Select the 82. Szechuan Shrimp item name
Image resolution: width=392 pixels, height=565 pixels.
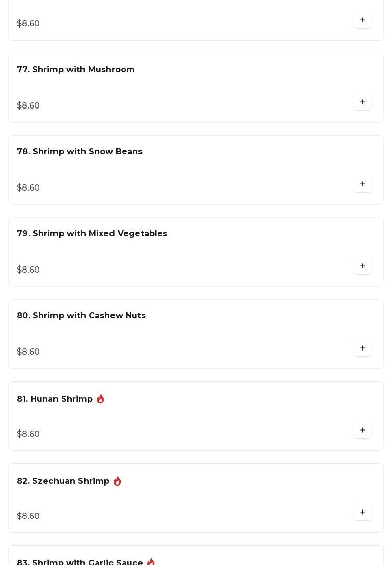pos(63,481)
